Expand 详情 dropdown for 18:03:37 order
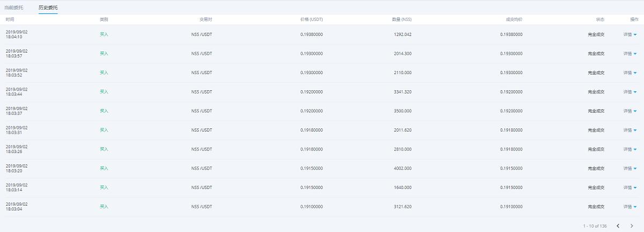The height and width of the screenshot is (232, 644). [630, 111]
